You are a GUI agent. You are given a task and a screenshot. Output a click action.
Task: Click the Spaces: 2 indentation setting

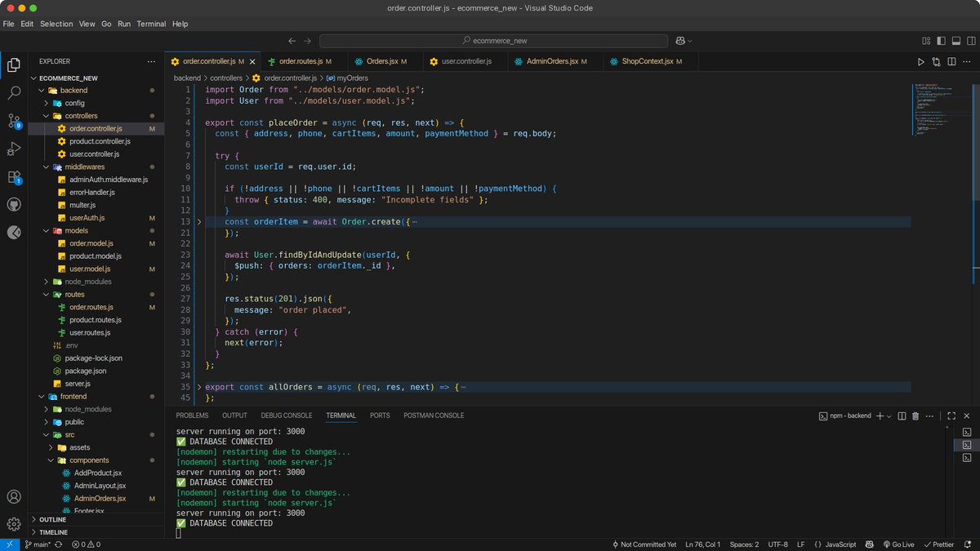(x=744, y=544)
